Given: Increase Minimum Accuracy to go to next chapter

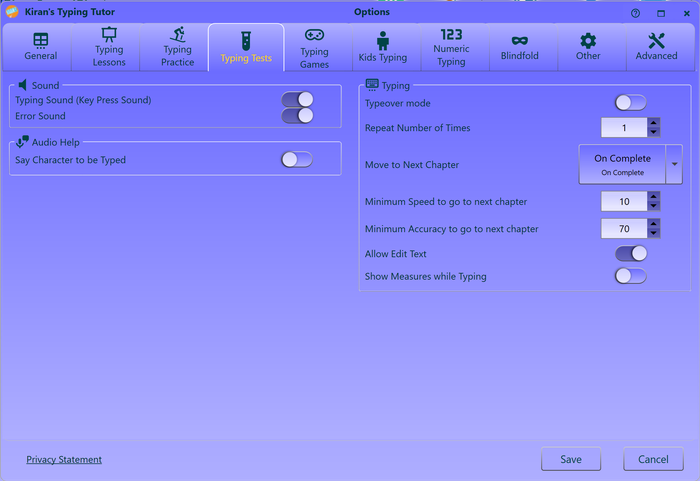Looking at the screenshot, I should point(654,224).
